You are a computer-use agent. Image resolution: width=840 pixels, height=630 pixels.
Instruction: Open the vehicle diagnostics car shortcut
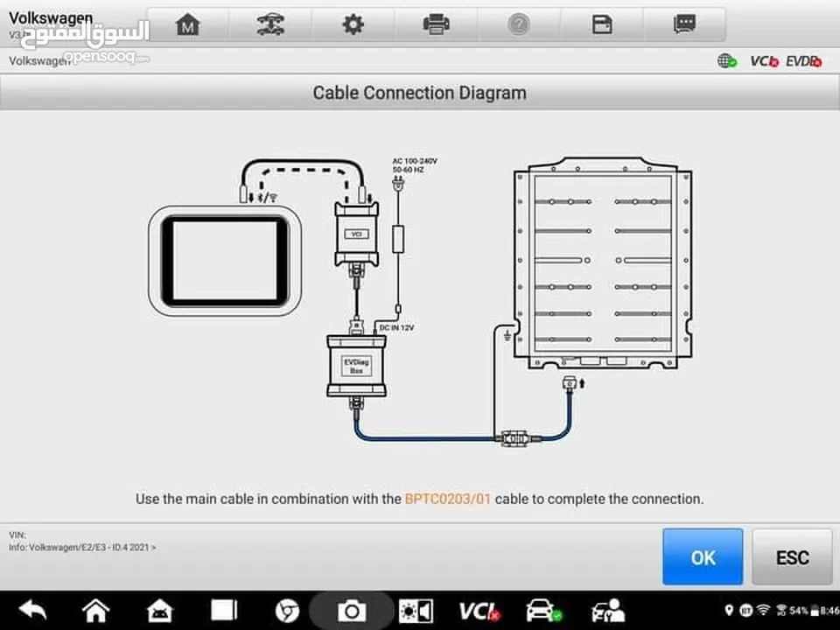point(543,611)
